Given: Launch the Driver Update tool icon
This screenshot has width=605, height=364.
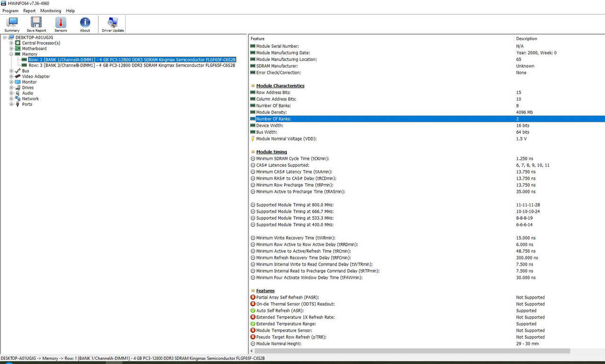Looking at the screenshot, I should tap(112, 22).
